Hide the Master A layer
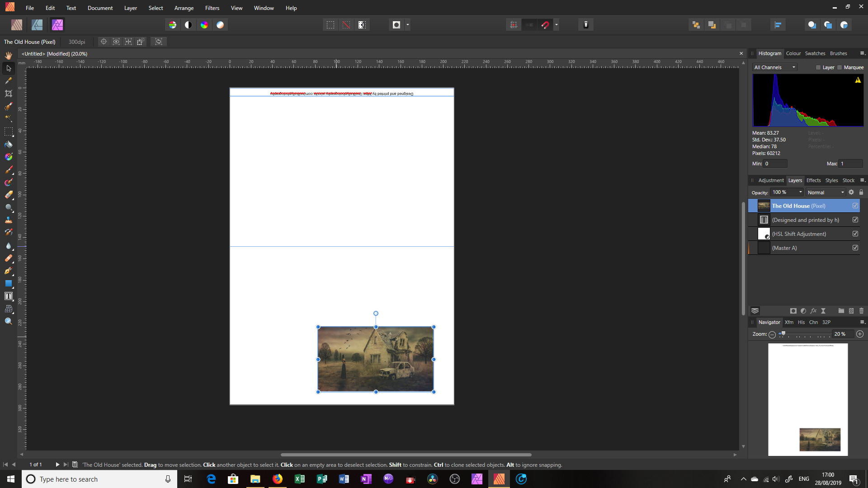The image size is (868, 488). click(x=855, y=248)
